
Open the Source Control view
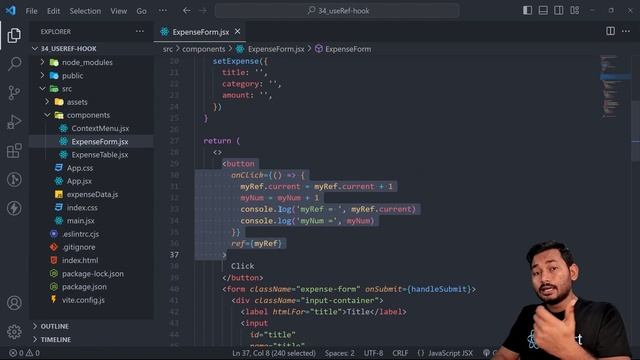pos(14,93)
